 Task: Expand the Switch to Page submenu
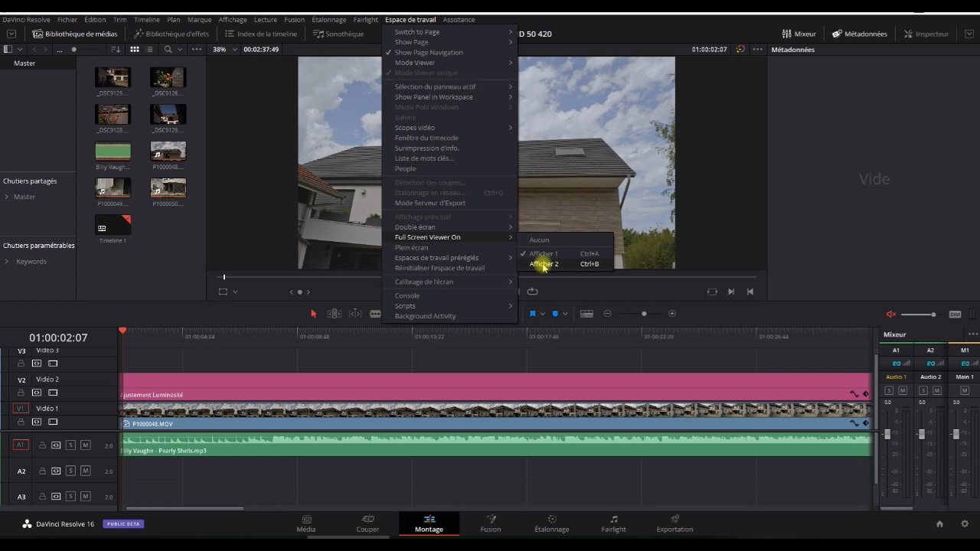[452, 32]
